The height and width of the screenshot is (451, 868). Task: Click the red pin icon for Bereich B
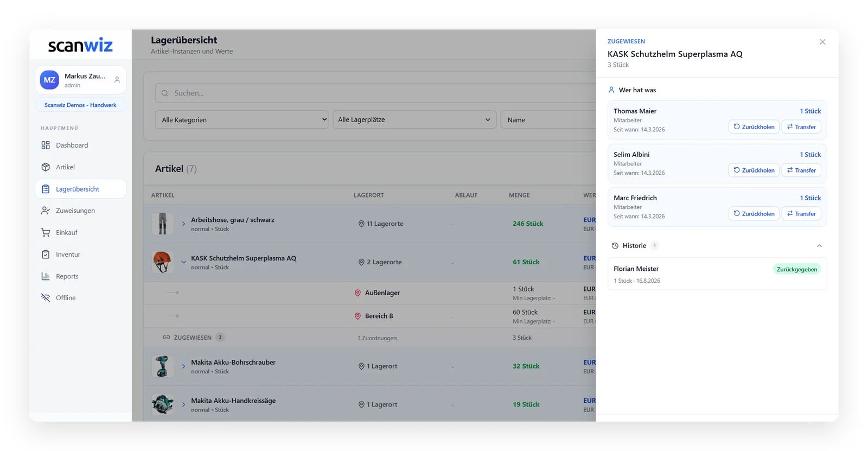358,316
